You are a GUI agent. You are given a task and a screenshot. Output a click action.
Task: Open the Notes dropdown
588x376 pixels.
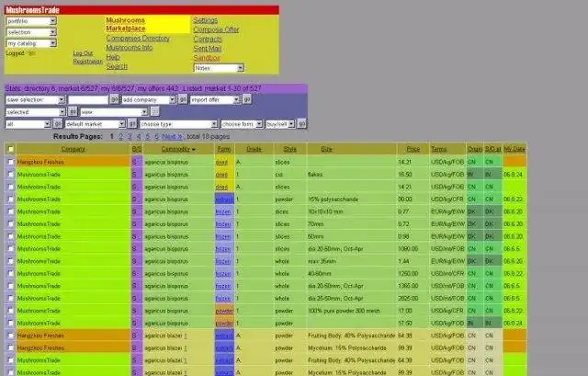click(219, 68)
